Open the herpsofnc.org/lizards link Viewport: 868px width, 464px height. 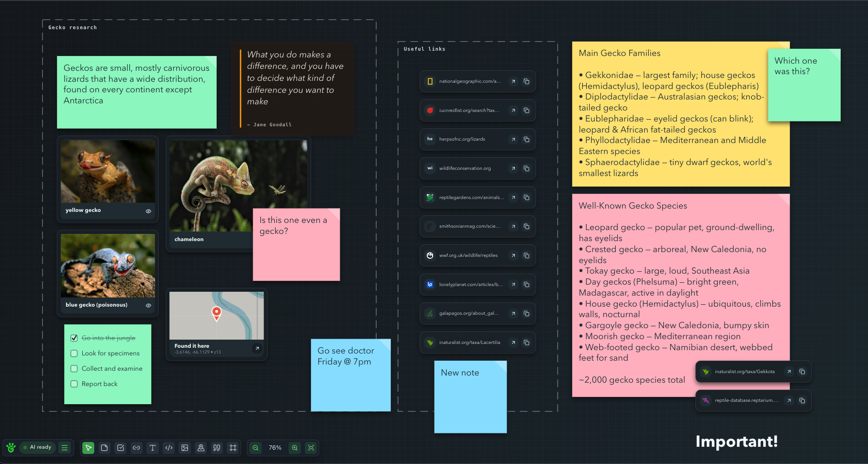513,139
